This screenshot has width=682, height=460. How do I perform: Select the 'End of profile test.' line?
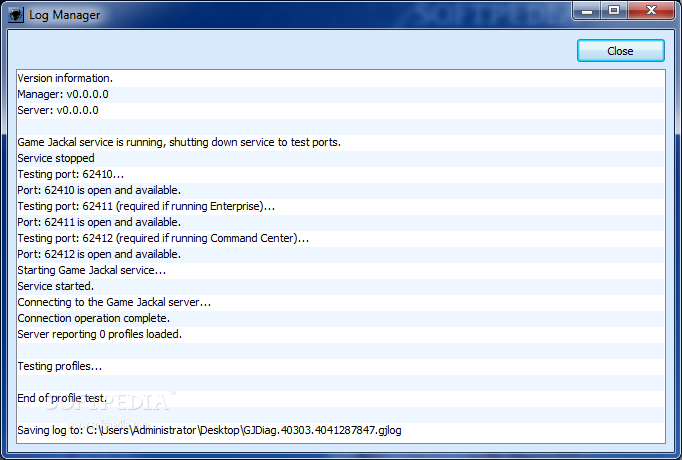coord(341,398)
